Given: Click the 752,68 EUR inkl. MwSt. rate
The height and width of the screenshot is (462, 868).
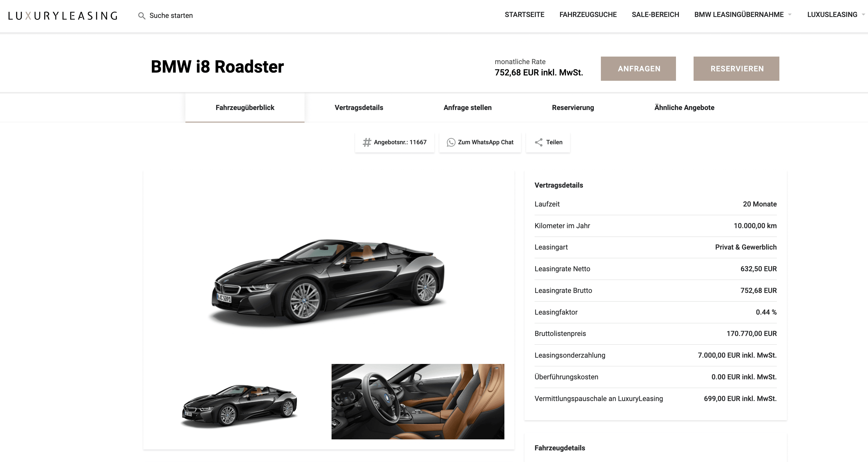Looking at the screenshot, I should [x=539, y=73].
